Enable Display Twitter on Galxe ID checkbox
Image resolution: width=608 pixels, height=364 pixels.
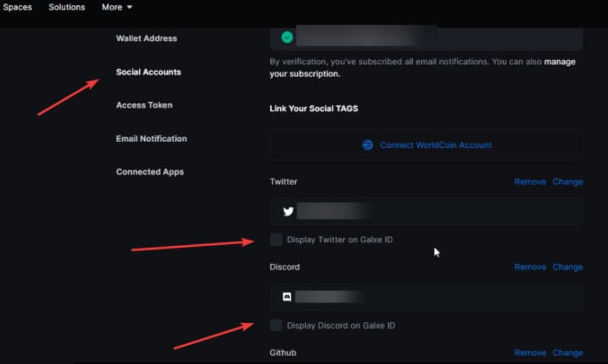[x=276, y=239]
